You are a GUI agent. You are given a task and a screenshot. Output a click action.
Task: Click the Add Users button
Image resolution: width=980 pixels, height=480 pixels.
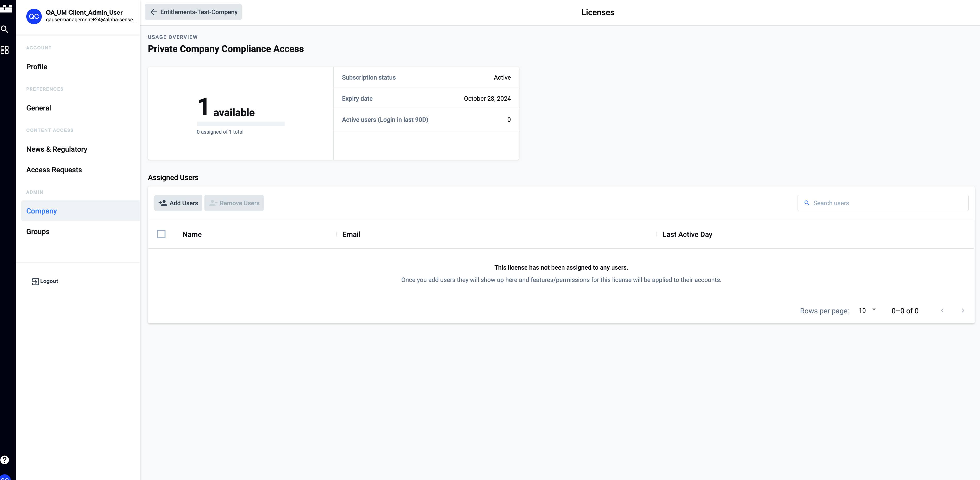click(178, 203)
